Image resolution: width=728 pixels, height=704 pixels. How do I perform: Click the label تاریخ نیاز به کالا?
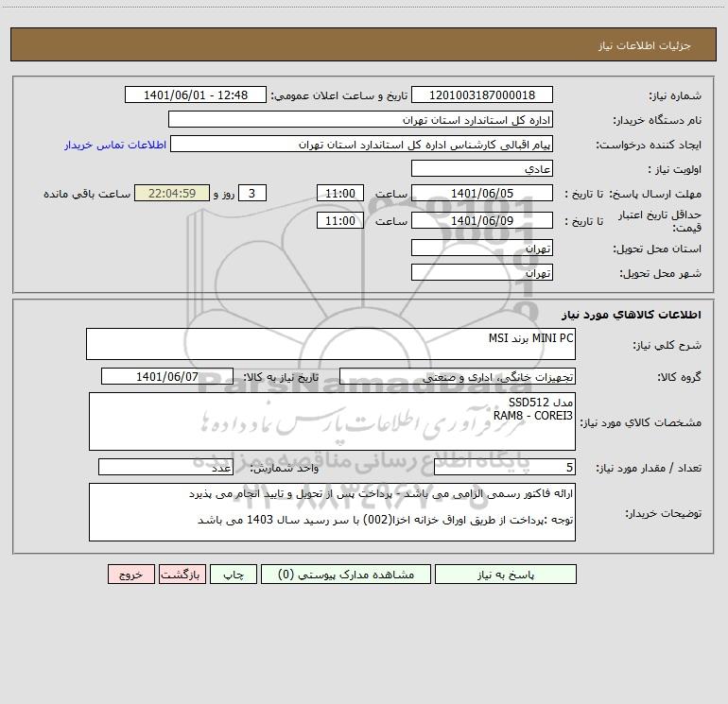pos(281,377)
